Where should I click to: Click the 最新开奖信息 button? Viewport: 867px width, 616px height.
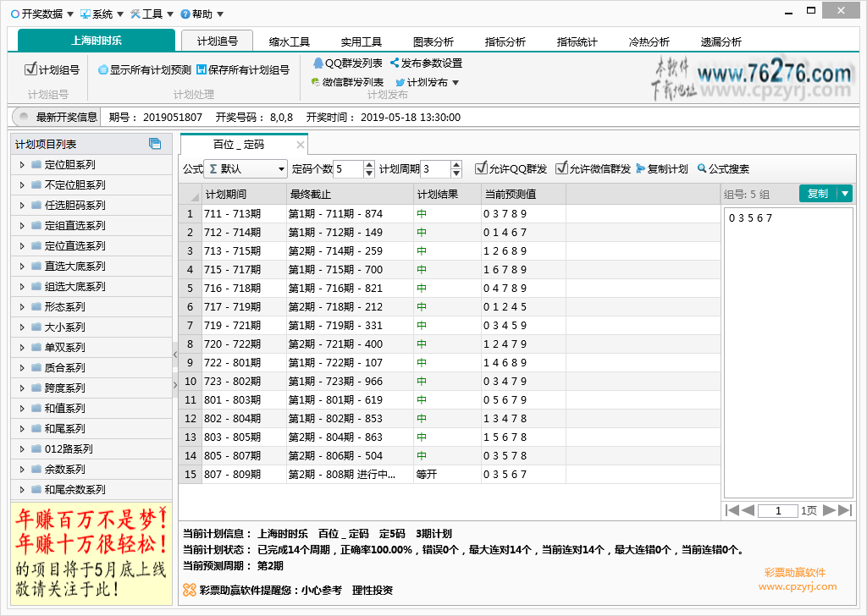tap(56, 117)
